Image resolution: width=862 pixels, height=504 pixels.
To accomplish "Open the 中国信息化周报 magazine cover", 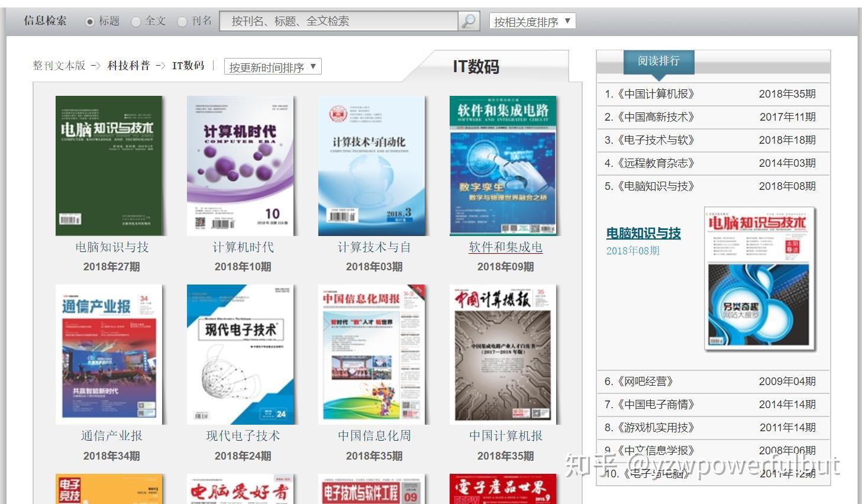I will (372, 354).
